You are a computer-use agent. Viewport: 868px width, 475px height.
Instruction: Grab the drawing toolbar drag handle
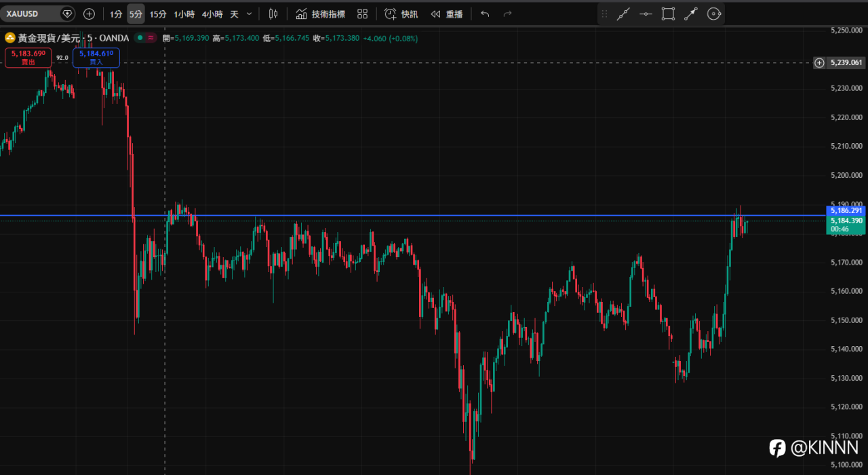tap(604, 14)
